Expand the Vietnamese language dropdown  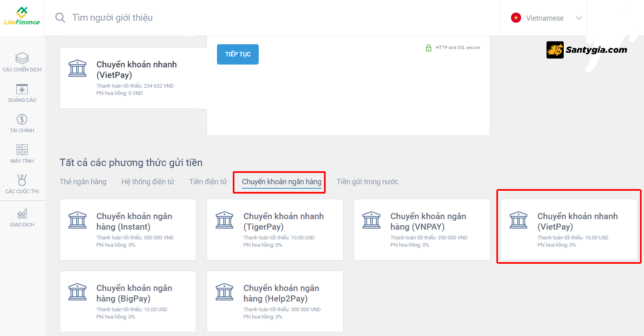click(x=579, y=18)
